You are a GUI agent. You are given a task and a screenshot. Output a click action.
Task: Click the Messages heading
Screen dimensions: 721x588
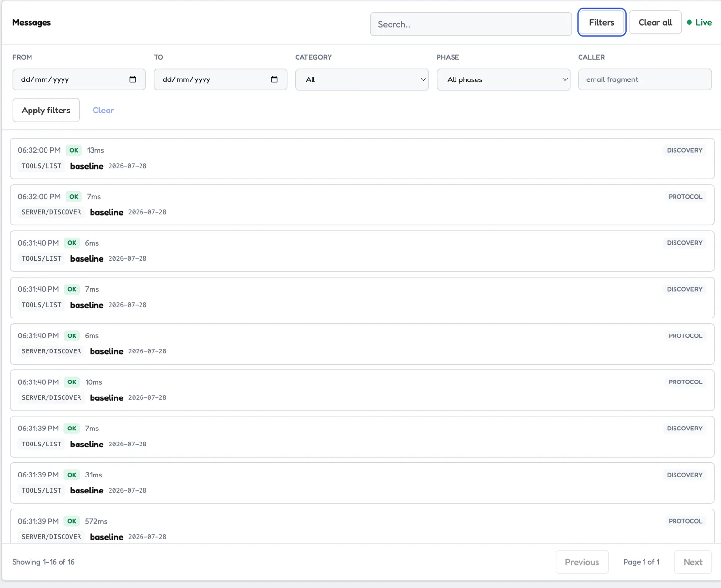(31, 22)
